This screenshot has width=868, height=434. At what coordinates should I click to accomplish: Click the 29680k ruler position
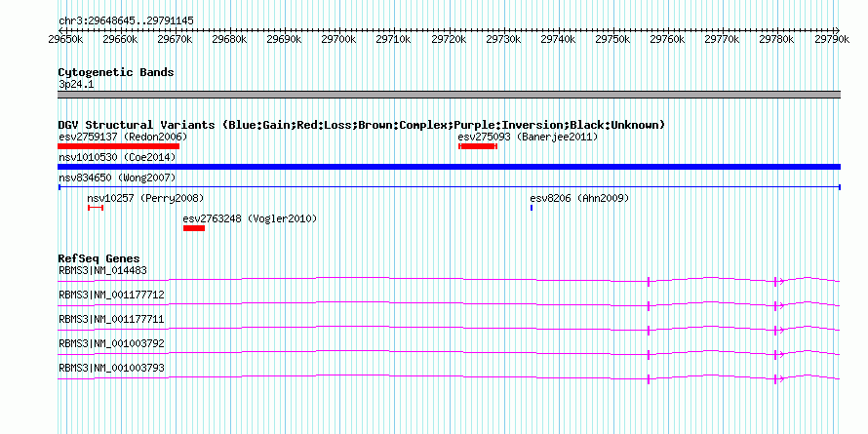tap(230, 39)
